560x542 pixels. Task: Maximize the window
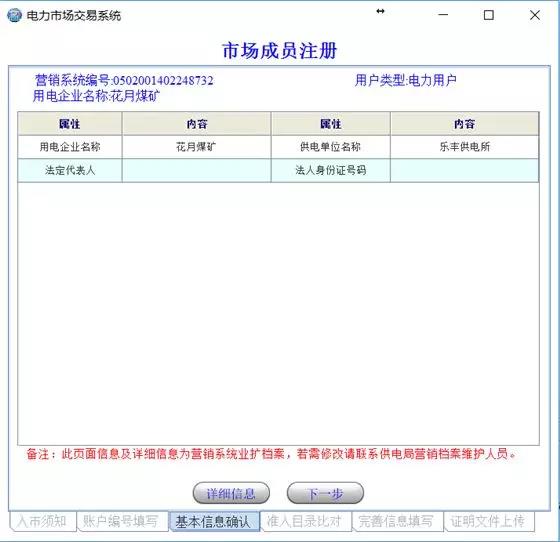point(489,15)
